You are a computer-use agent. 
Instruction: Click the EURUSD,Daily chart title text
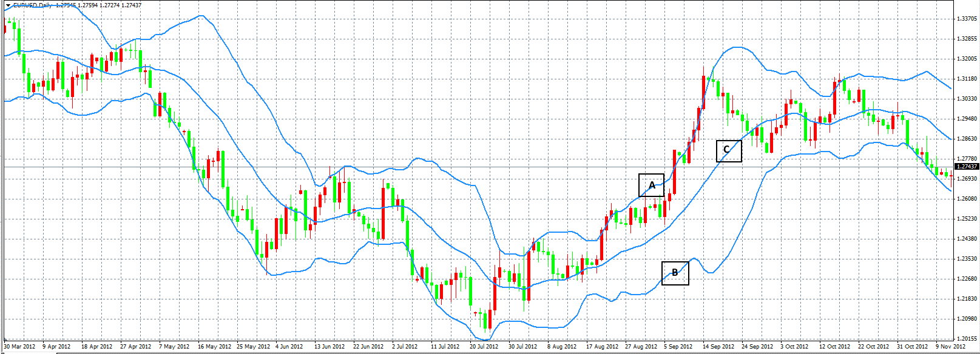[x=33, y=5]
